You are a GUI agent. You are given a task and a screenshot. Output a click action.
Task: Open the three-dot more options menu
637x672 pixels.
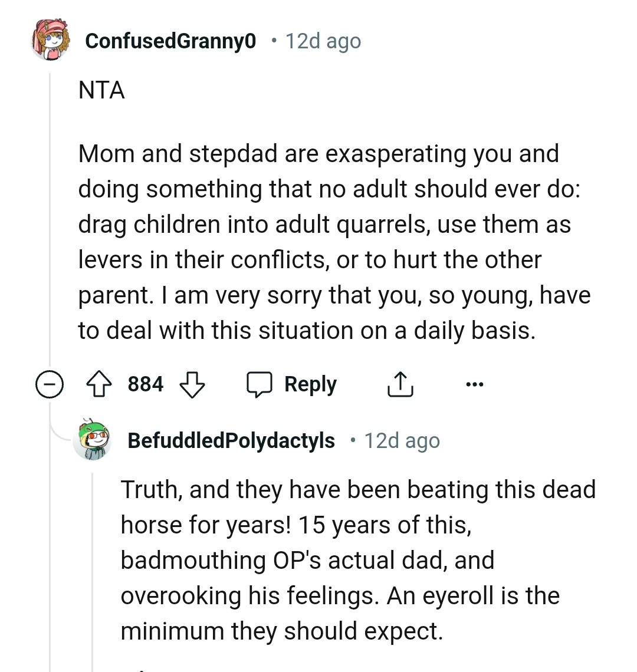pyautogui.click(x=474, y=385)
